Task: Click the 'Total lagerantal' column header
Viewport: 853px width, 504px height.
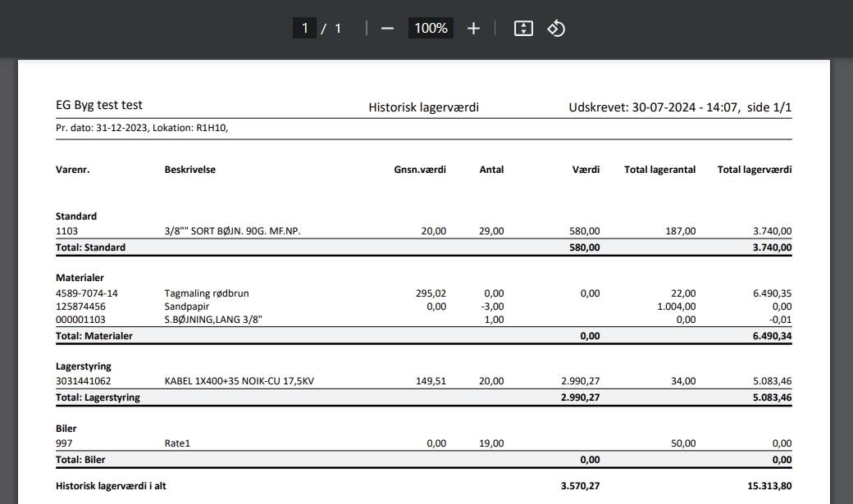Action: (659, 170)
